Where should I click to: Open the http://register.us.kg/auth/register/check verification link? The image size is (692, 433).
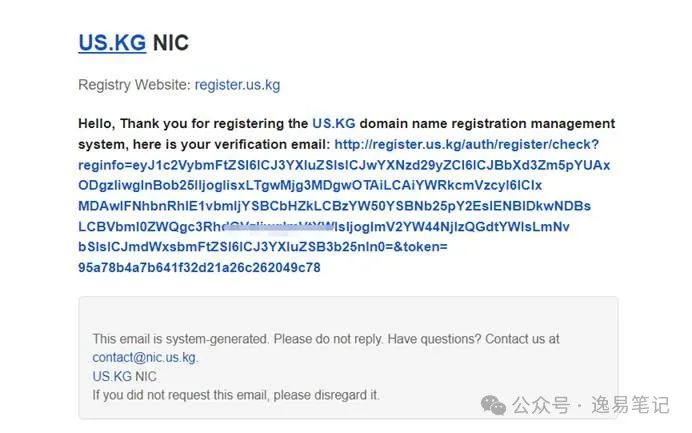coord(466,144)
